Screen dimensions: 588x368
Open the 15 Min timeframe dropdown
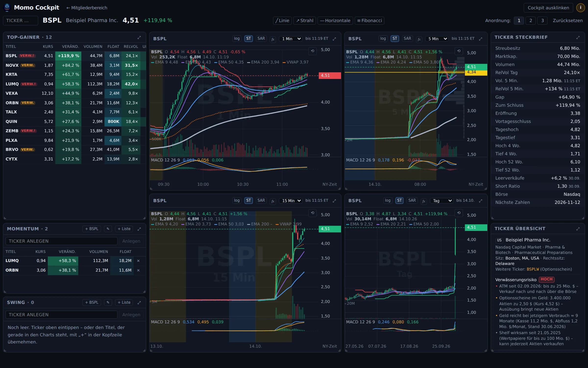[291, 201]
